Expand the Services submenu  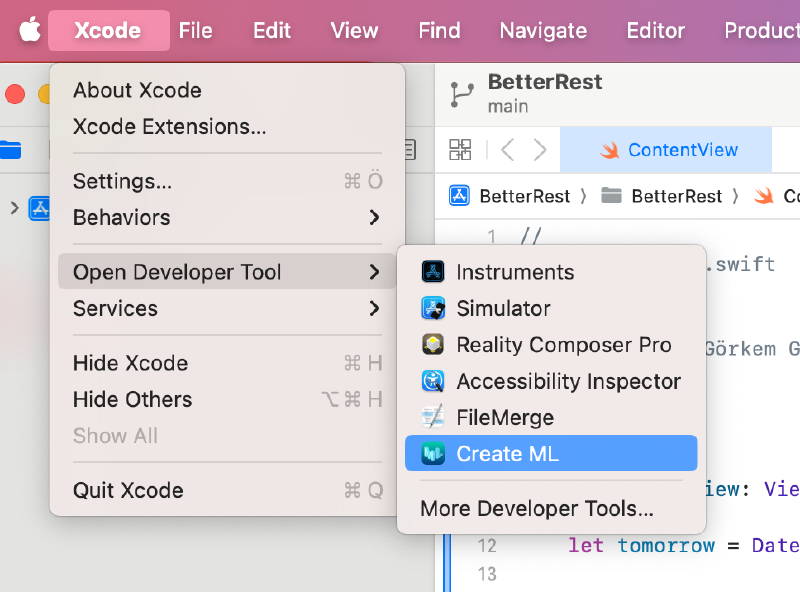(x=227, y=308)
